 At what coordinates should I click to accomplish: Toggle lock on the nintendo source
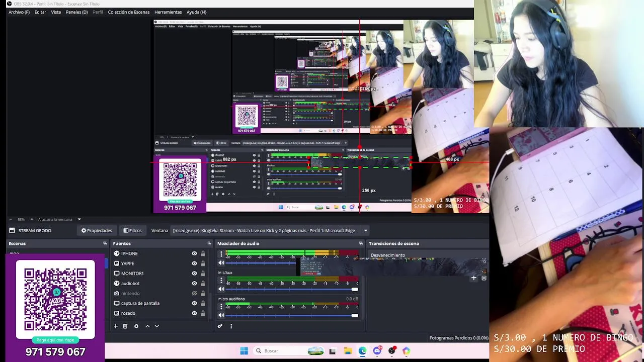click(203, 294)
